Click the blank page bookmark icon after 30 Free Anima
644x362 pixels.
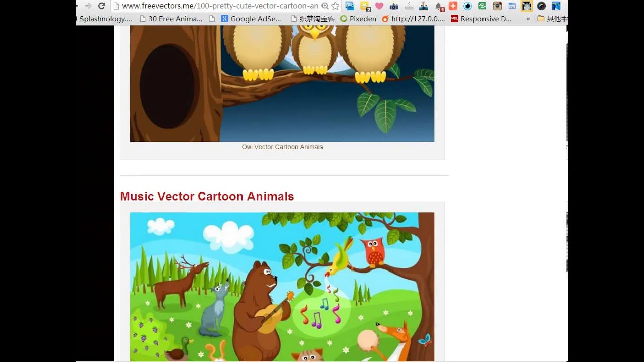click(212, 19)
